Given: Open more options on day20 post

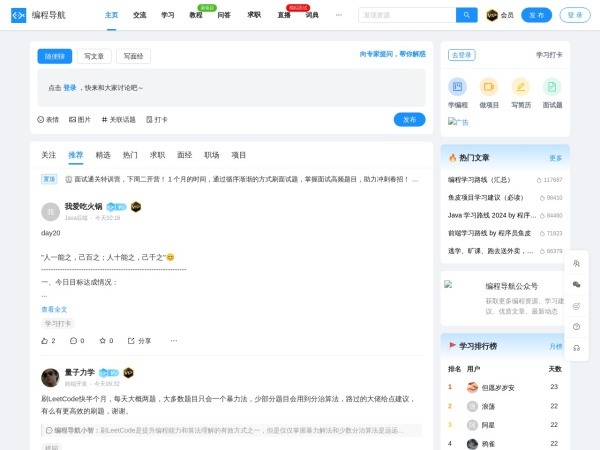Looking at the screenshot, I should coord(173,341).
